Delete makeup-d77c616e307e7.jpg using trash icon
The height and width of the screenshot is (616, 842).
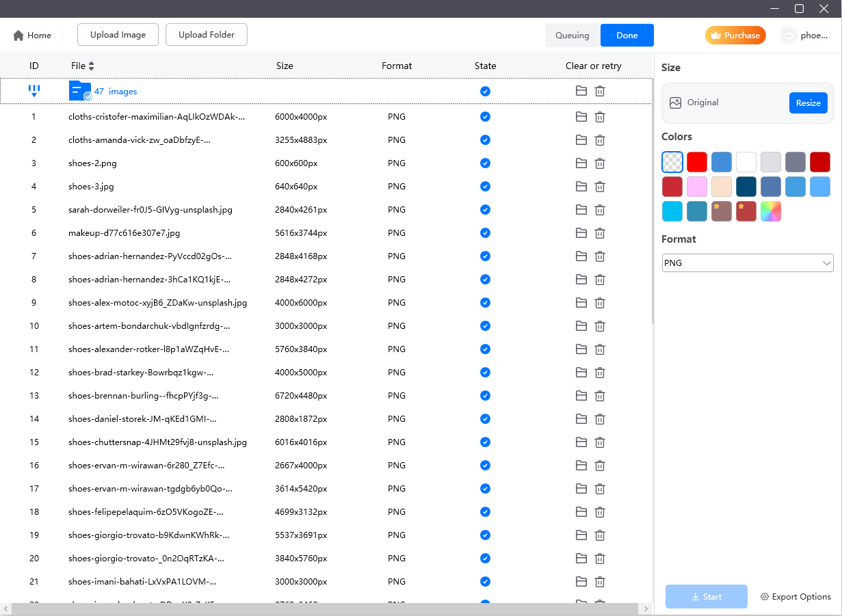coord(600,233)
